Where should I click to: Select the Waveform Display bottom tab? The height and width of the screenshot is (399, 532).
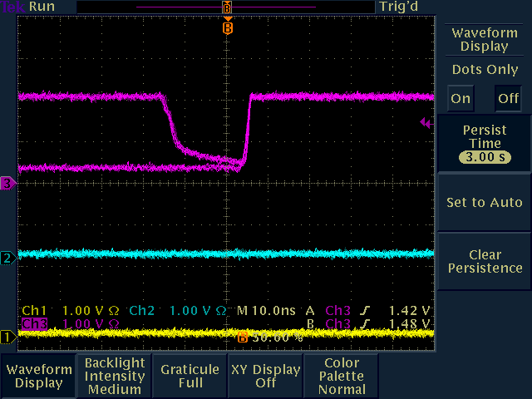(x=38, y=377)
